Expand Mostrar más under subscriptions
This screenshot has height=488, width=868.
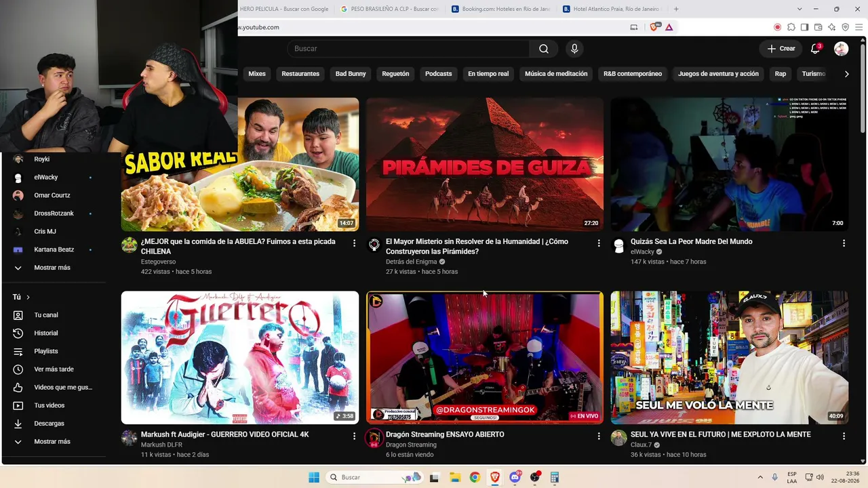coord(53,268)
